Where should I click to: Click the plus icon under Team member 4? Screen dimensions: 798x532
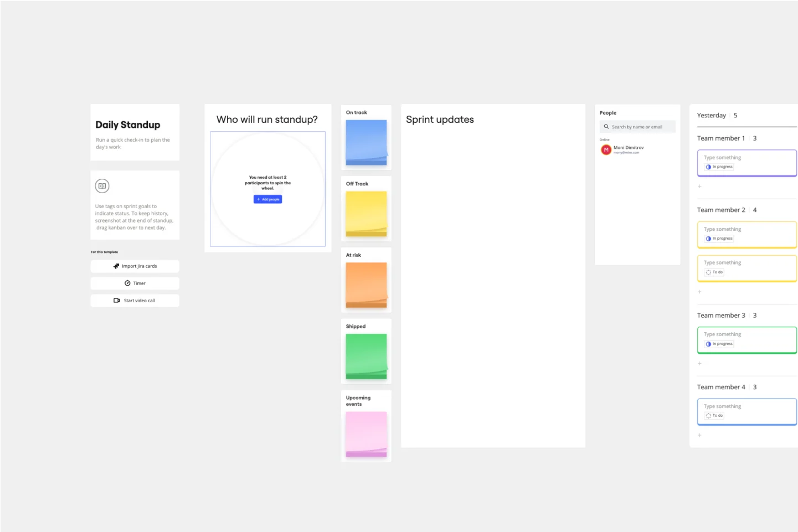coord(699,435)
